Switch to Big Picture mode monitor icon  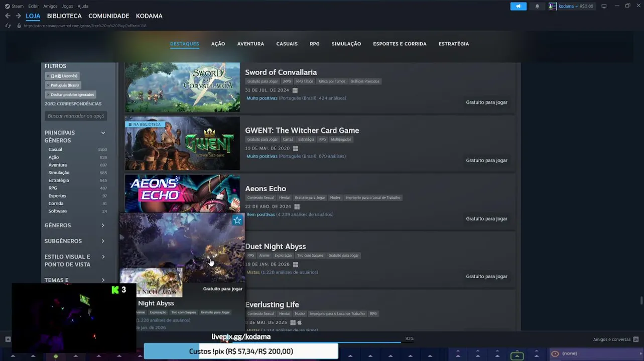(x=604, y=6)
